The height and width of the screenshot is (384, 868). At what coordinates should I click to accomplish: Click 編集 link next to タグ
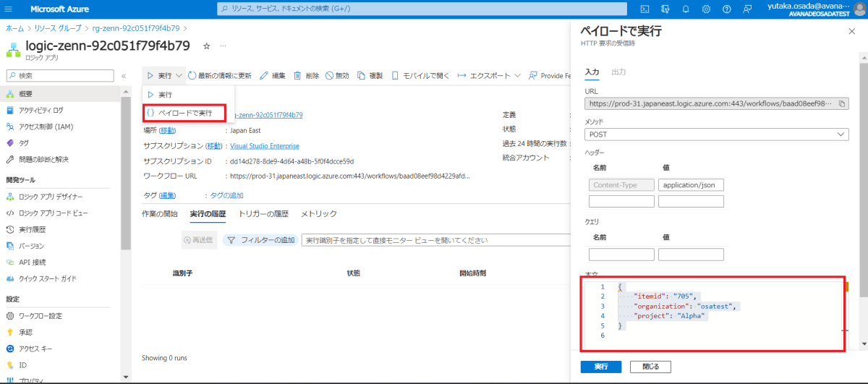[167, 195]
